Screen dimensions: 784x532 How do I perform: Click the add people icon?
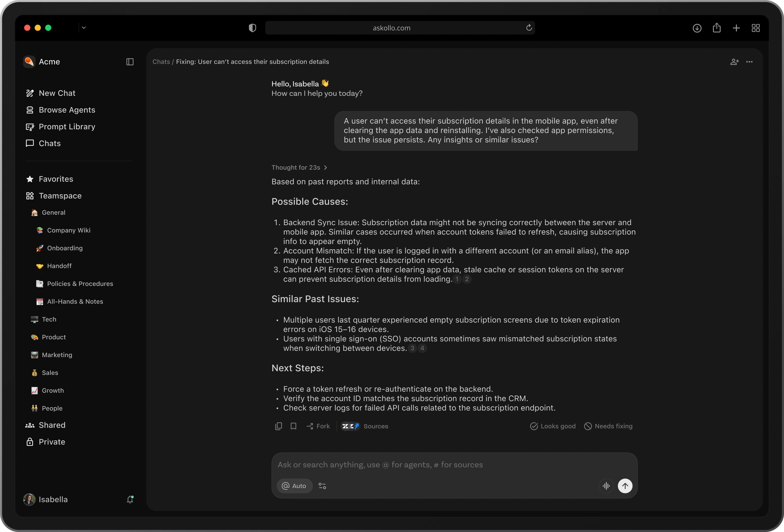pos(734,62)
